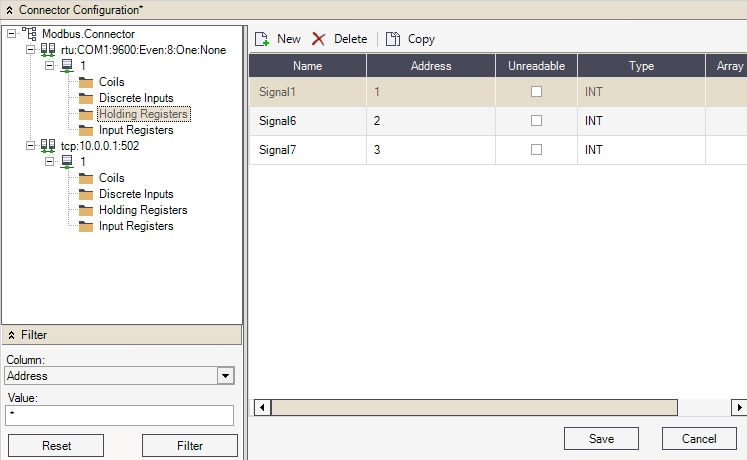Click the Modbus.Connector root node icon
747x460 pixels.
pos(30,34)
